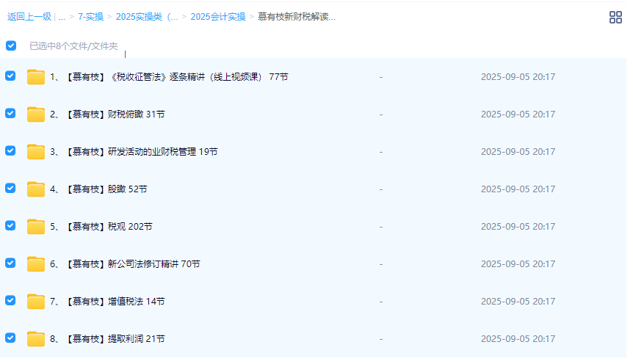Screen dimensions: 633x364
Task: Navigate to 7-实操 breadcrumb
Action: tap(91, 17)
